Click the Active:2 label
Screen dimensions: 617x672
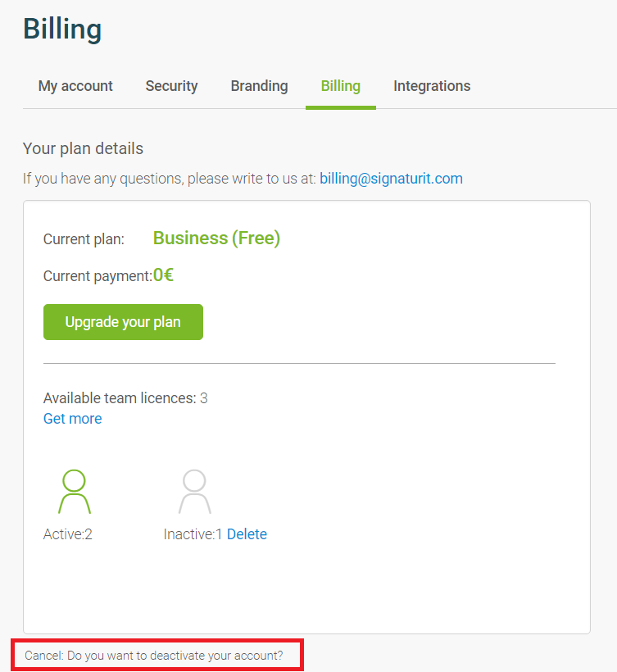(x=68, y=534)
